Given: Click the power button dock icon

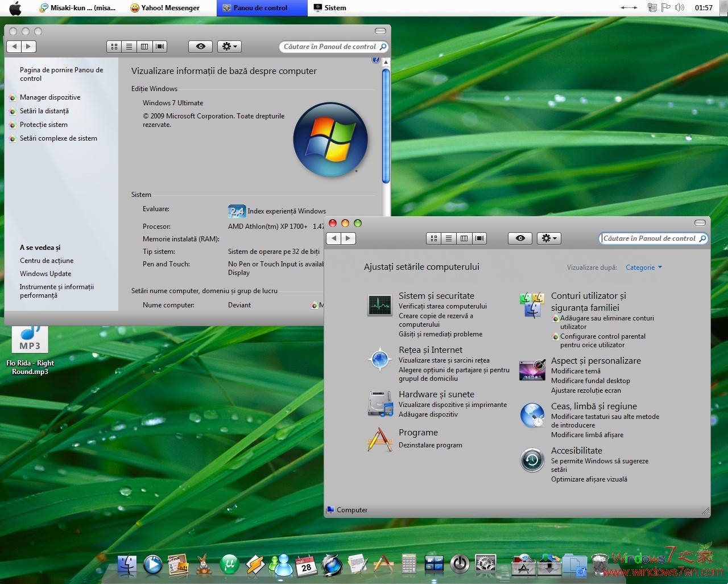Looking at the screenshot, I should [x=460, y=564].
